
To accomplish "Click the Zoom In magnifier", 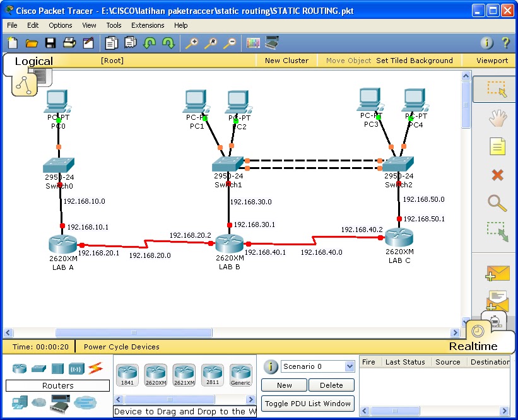I will [192, 44].
